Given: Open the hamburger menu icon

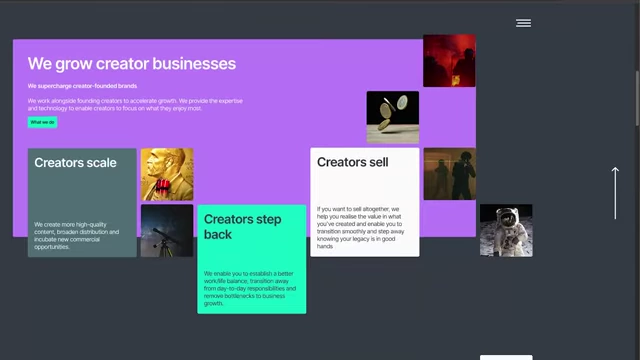Looking at the screenshot, I should [x=523, y=23].
